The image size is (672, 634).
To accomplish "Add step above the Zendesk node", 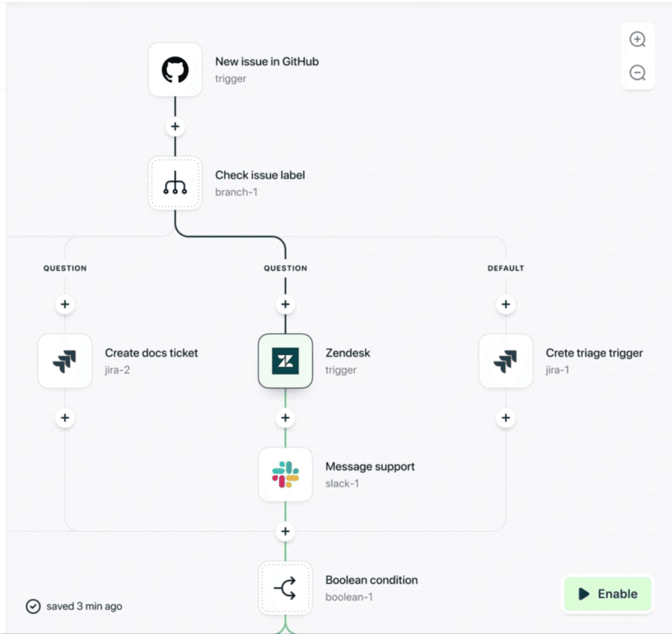I will pos(285,305).
